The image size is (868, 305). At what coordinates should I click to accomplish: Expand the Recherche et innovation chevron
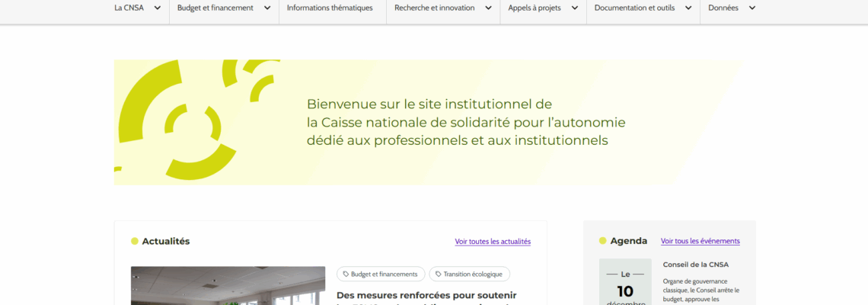pyautogui.click(x=488, y=8)
